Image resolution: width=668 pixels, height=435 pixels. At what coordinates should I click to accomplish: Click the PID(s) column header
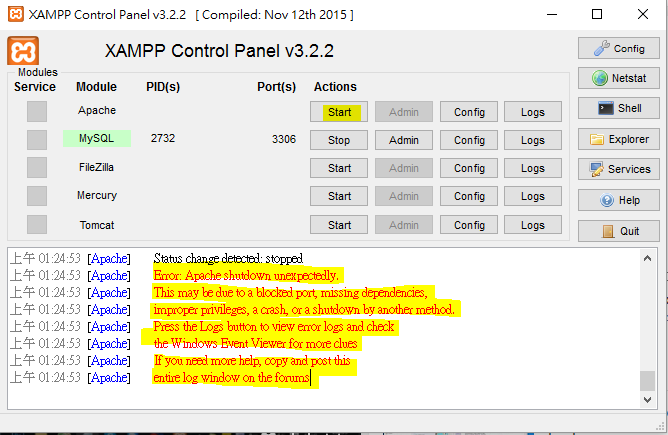click(163, 87)
